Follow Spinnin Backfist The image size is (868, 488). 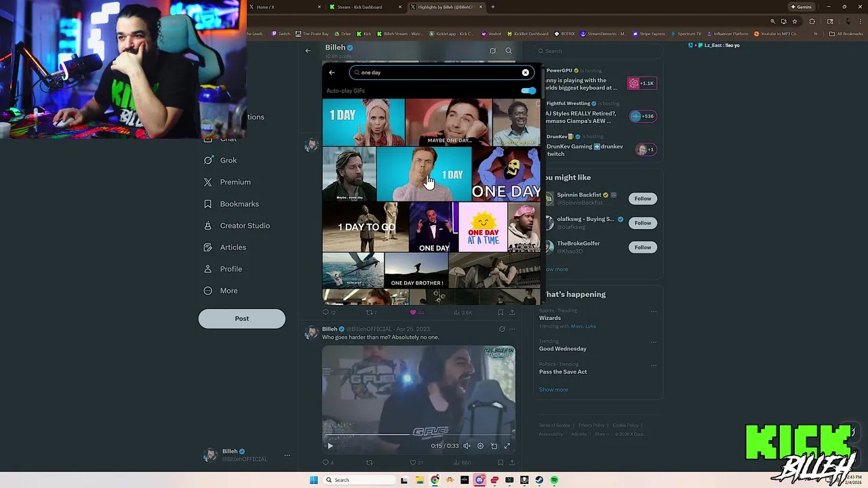(643, 199)
